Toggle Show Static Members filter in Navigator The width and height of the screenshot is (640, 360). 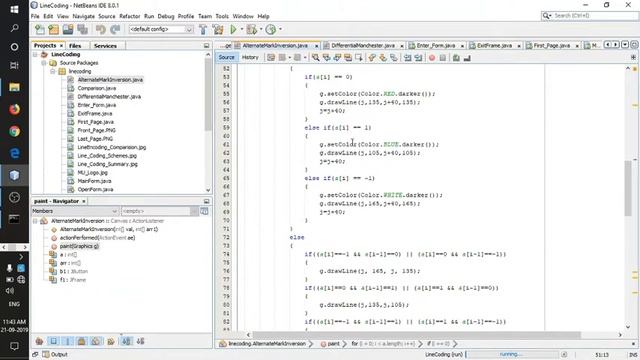click(68, 341)
